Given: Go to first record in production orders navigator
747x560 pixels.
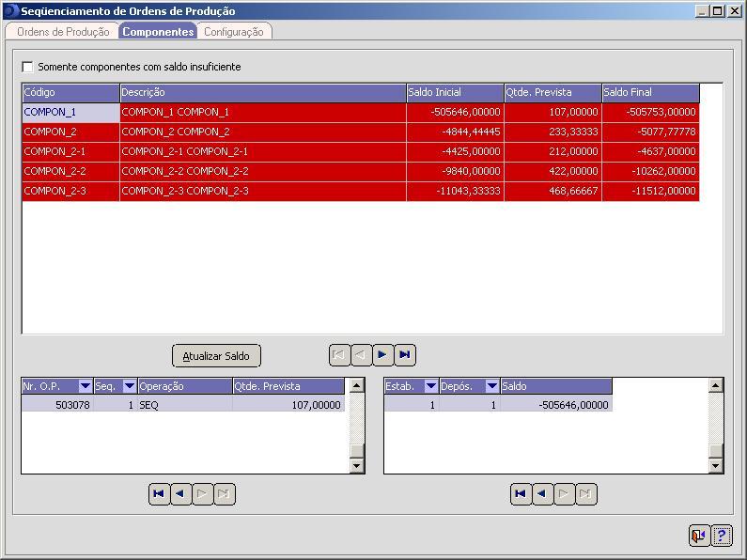Looking at the screenshot, I should pos(159,494).
